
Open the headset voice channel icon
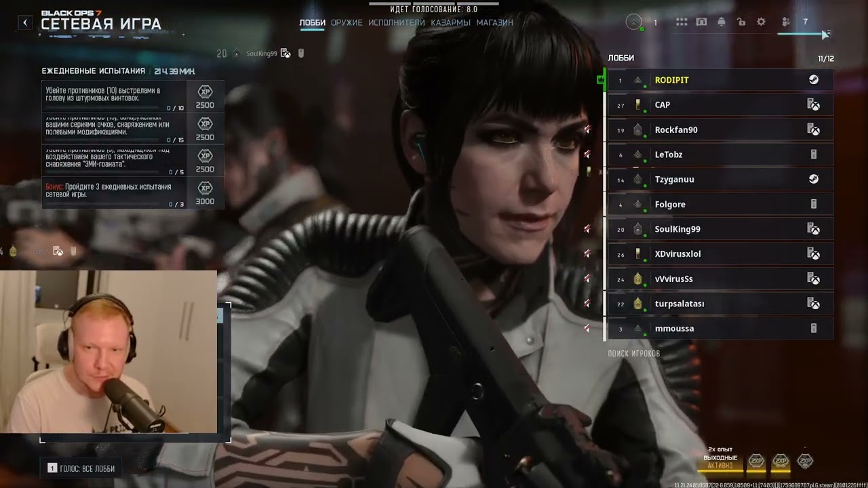tap(702, 22)
